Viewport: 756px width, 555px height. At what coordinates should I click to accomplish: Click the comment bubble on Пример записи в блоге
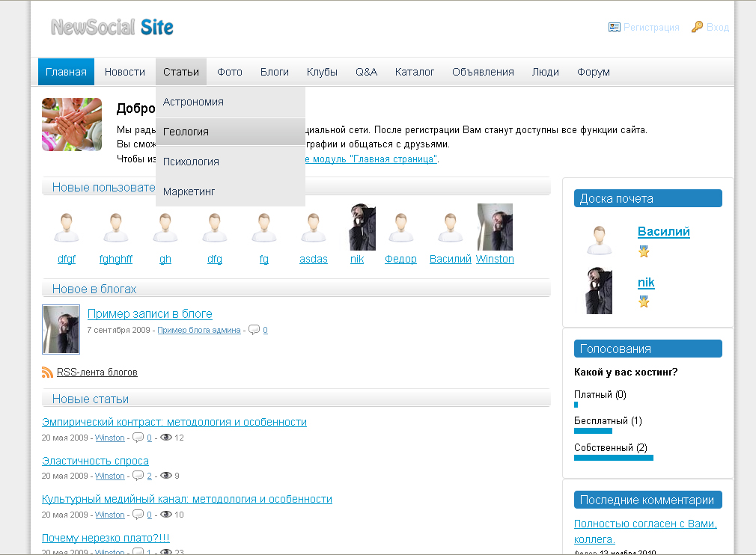[254, 329]
